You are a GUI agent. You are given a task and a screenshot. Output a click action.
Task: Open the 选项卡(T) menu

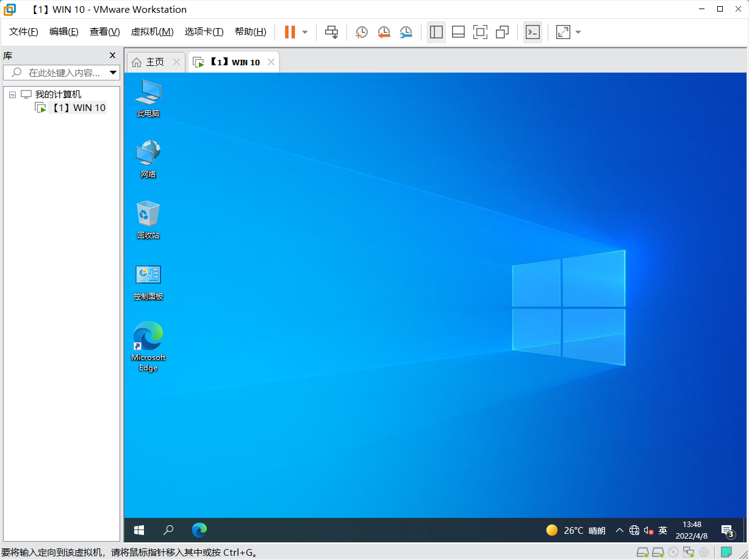tap(204, 32)
